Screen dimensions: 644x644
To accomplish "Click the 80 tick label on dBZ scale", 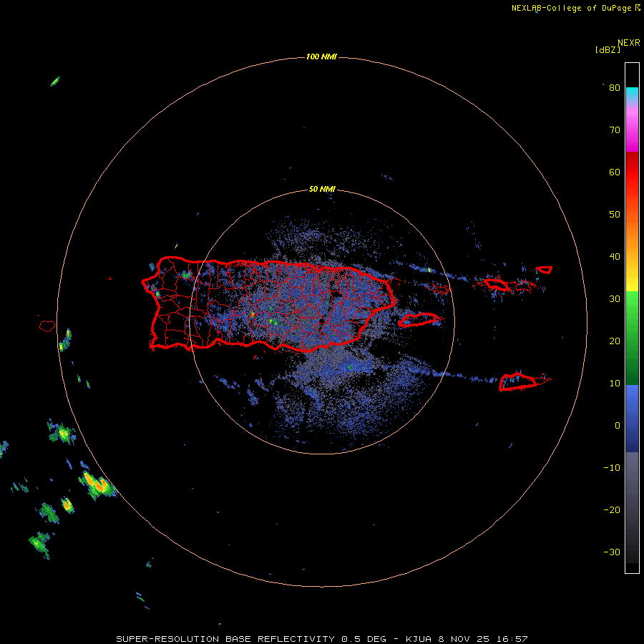I will click(x=615, y=88).
